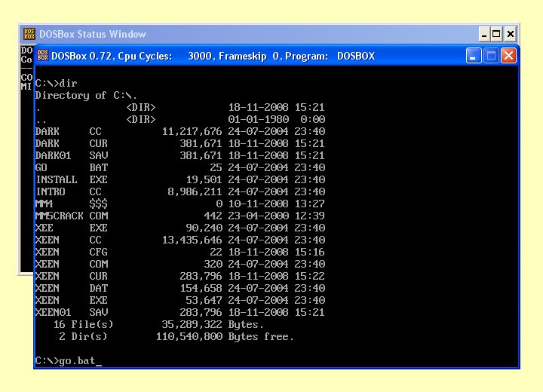Click the 01-01-1980 date entry
543x392 pixels.
pyautogui.click(x=259, y=119)
